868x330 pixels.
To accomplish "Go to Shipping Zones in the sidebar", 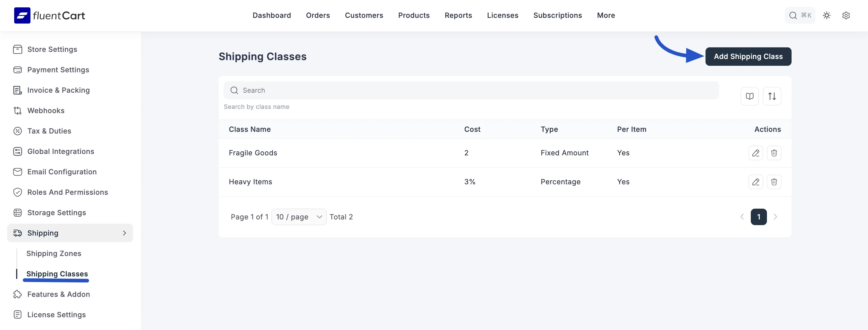I will 54,253.
